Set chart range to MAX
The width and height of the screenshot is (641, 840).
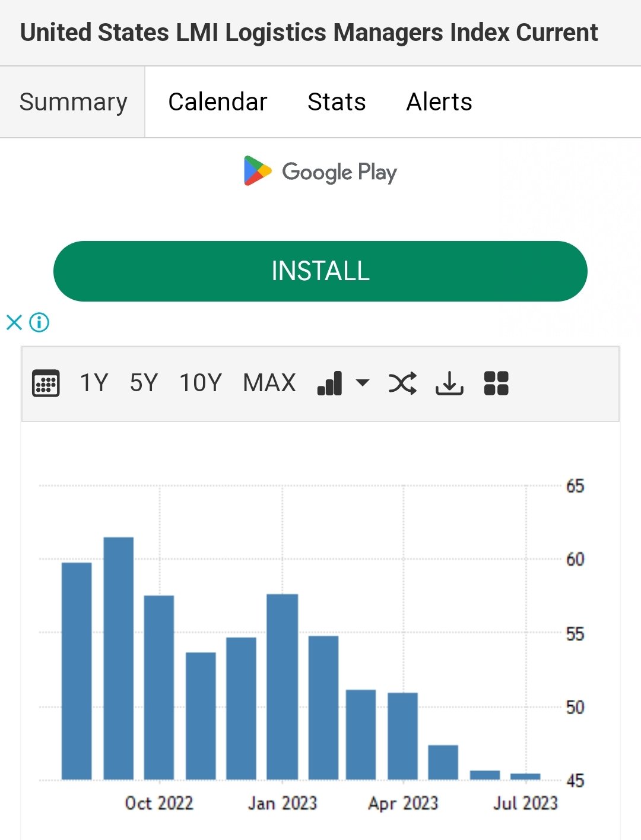[x=269, y=383]
